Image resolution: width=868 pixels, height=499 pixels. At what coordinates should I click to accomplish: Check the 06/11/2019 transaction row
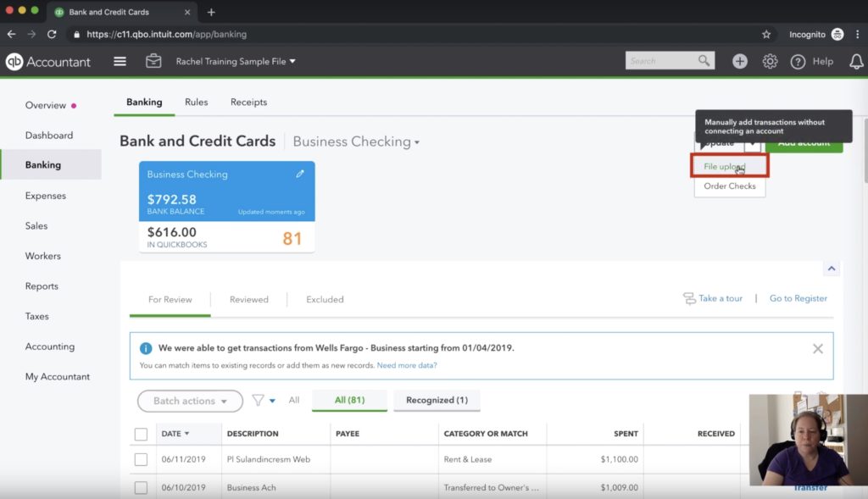click(x=142, y=460)
